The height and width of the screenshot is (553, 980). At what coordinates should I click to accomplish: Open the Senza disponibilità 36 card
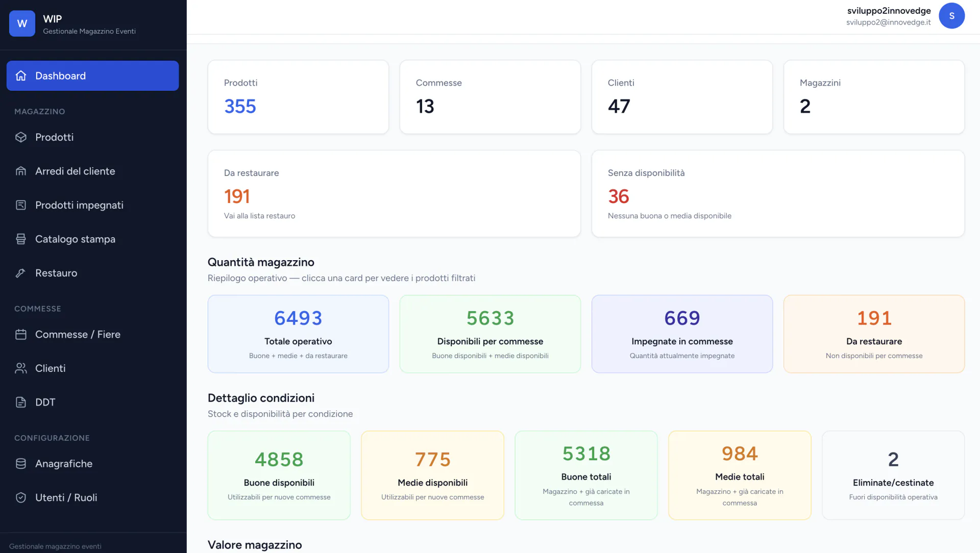pos(778,193)
